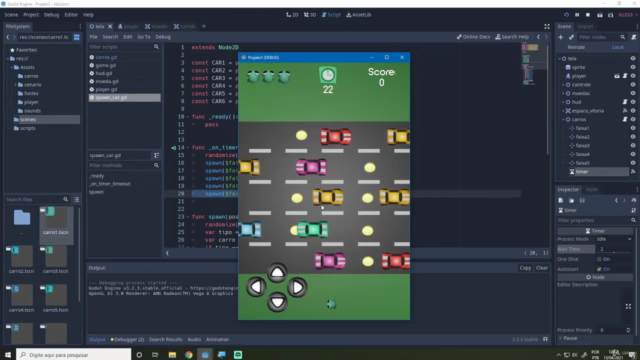Expand Editor Description text box
The width and height of the screenshot is (640, 360).
(628, 306)
